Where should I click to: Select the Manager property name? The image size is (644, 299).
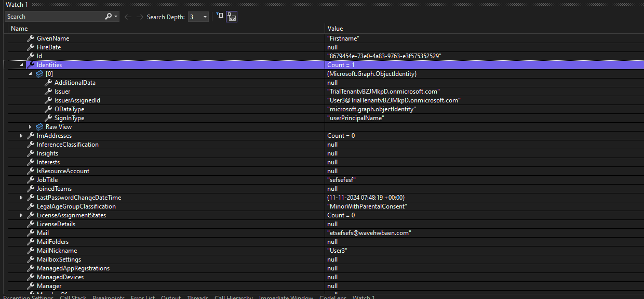click(49, 286)
